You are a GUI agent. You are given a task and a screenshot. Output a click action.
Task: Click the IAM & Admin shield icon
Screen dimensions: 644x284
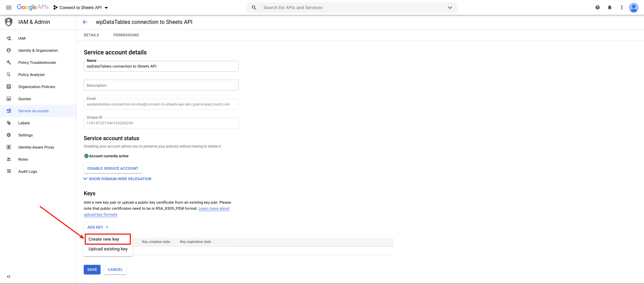[x=9, y=22]
